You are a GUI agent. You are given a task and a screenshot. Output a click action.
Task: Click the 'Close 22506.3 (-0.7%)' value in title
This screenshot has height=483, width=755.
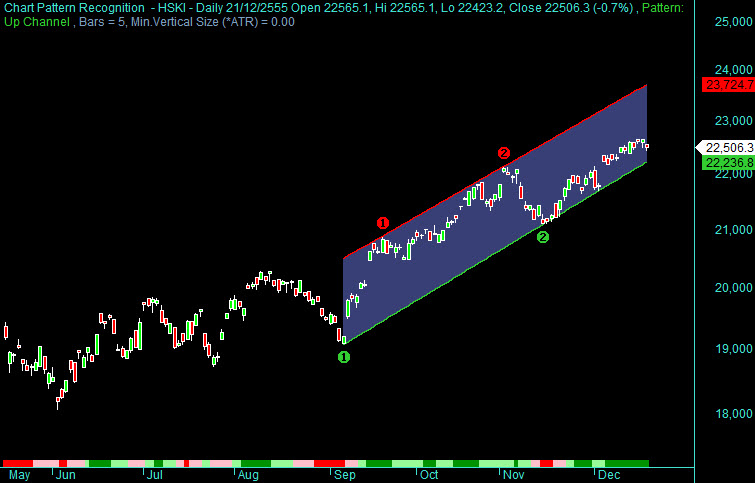click(x=571, y=8)
